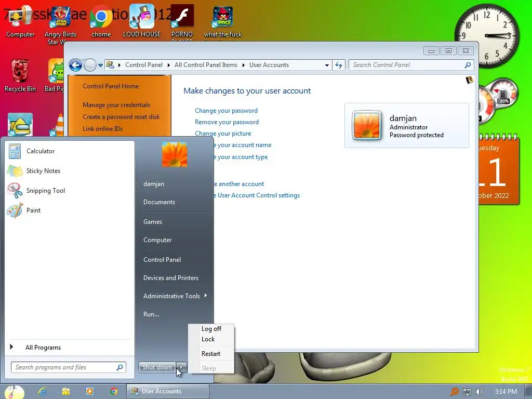532x399 pixels.
Task: Click the User Accounts breadcrumb segment
Action: pos(269,65)
